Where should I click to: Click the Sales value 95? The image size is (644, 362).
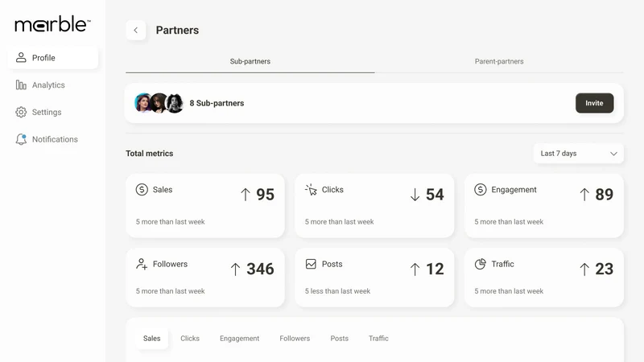tap(266, 195)
